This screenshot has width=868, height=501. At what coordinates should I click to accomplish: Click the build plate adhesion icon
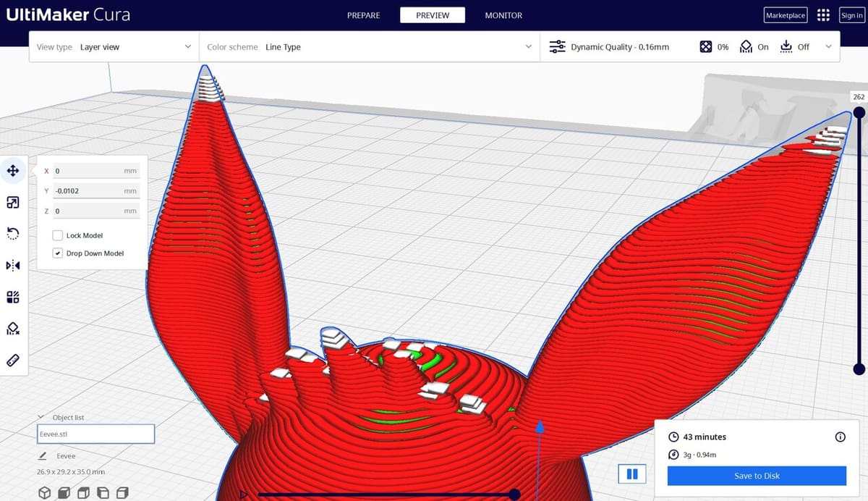pyautogui.click(x=786, y=47)
